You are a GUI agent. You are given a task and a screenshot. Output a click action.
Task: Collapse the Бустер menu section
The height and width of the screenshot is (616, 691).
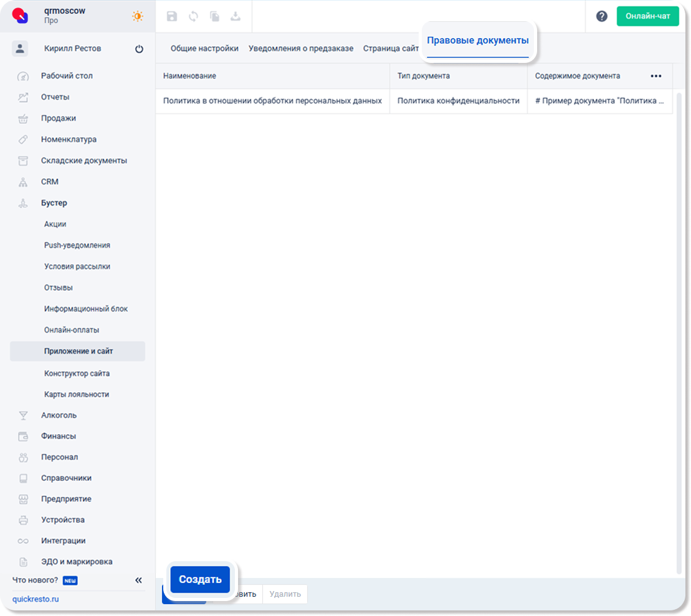pyautogui.click(x=54, y=203)
